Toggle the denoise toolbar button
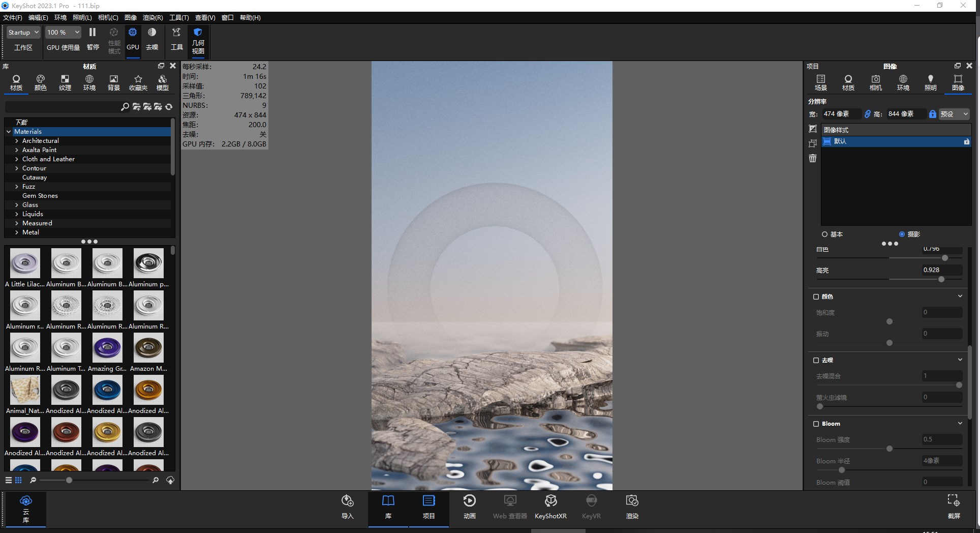Screen dimensions: 980x533 [152, 39]
